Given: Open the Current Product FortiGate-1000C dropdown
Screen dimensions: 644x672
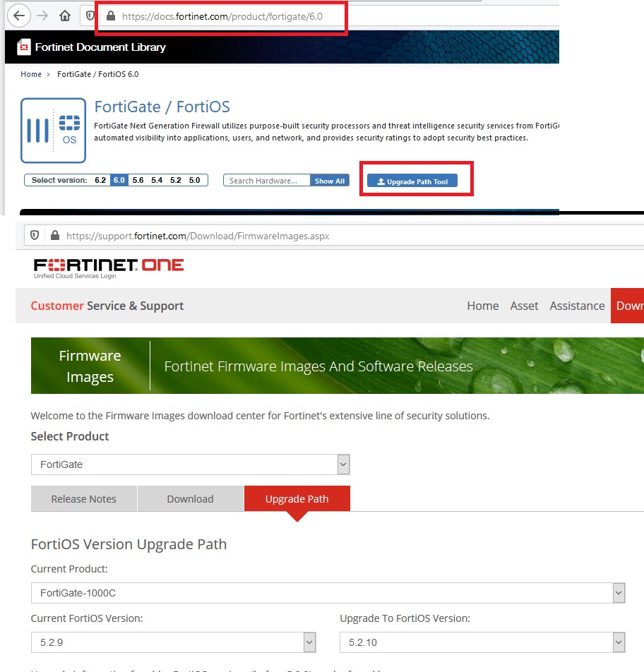Looking at the screenshot, I should [328, 593].
